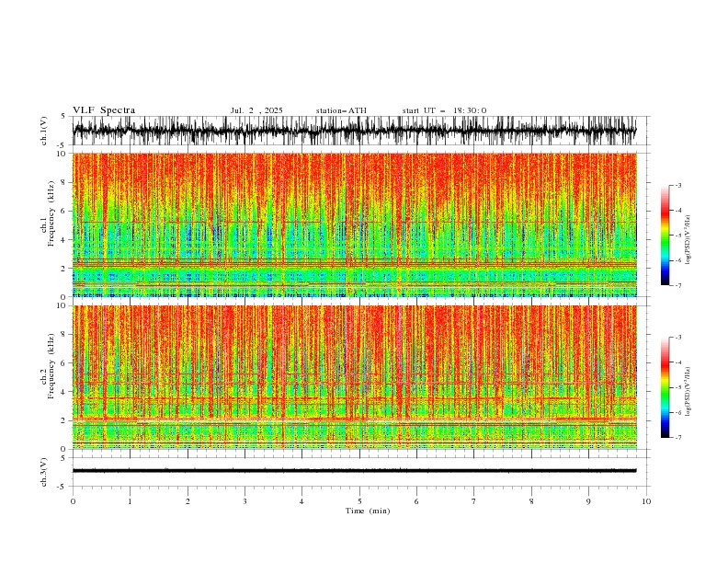Click the -5 tick on ch.1 color bar
Image resolution: width=728 pixels, height=563 pixels.
(677, 236)
